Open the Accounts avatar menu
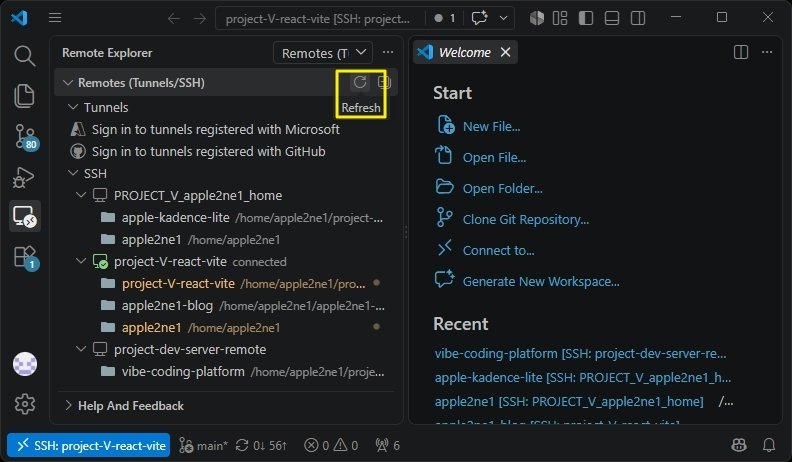Screen dimensions: 792x462 [25, 364]
